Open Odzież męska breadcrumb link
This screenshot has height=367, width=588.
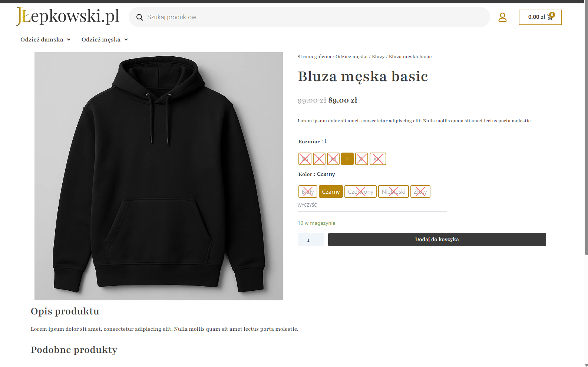coord(351,57)
